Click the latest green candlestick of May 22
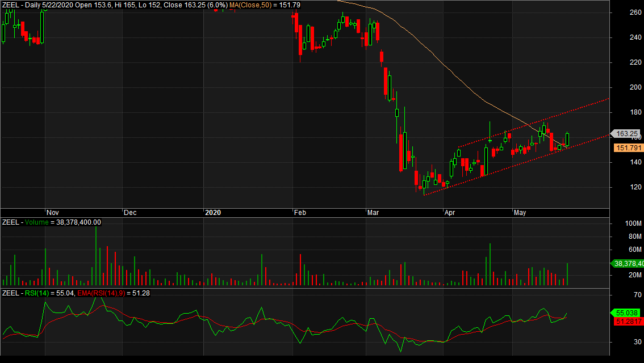Image resolution: width=644 pixels, height=363 pixels. [567, 140]
